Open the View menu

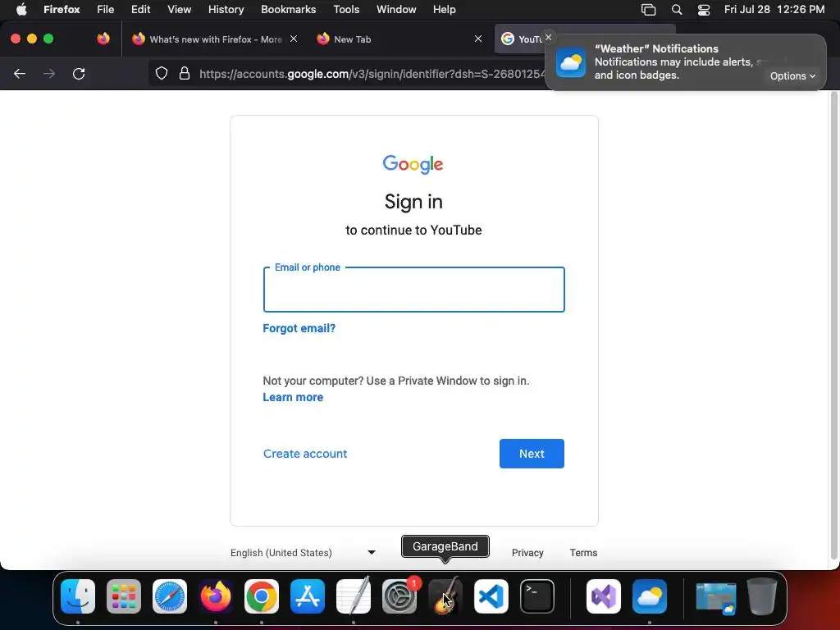tap(179, 10)
